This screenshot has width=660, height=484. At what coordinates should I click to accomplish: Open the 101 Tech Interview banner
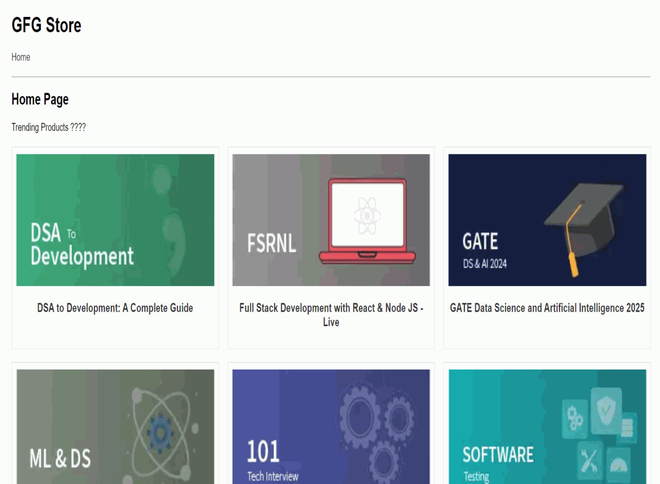331,427
